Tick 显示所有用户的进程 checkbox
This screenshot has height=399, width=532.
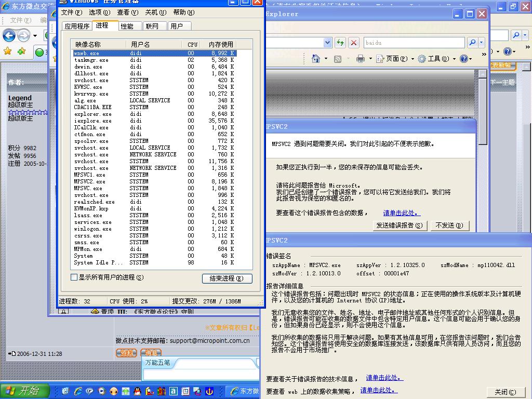pos(74,277)
